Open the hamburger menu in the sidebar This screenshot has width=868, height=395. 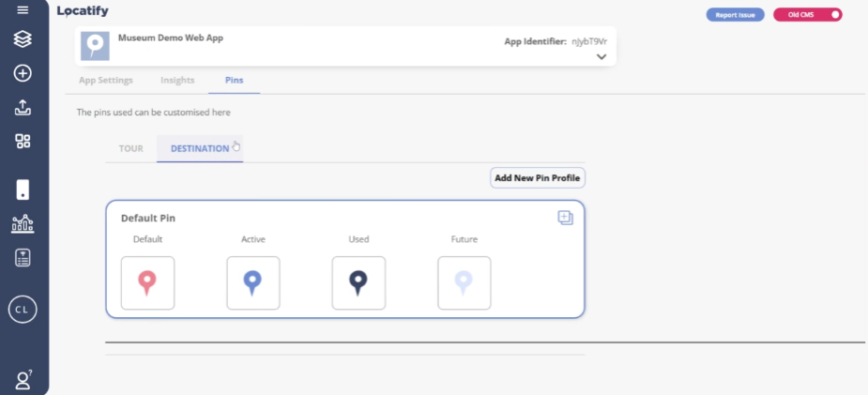click(23, 10)
